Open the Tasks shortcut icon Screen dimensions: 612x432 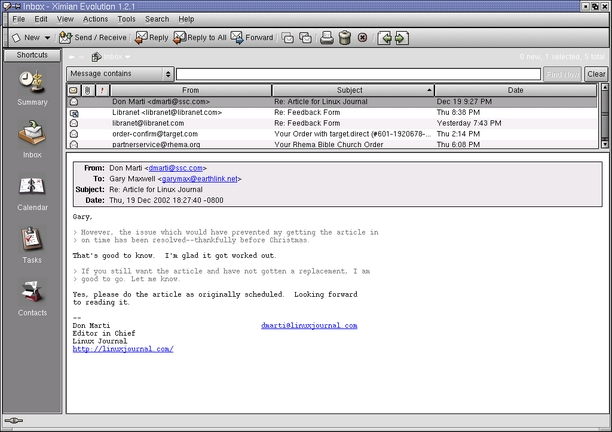pos(32,242)
